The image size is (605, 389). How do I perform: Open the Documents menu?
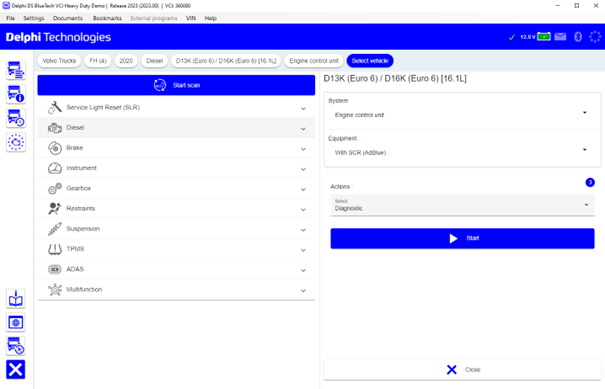click(68, 18)
